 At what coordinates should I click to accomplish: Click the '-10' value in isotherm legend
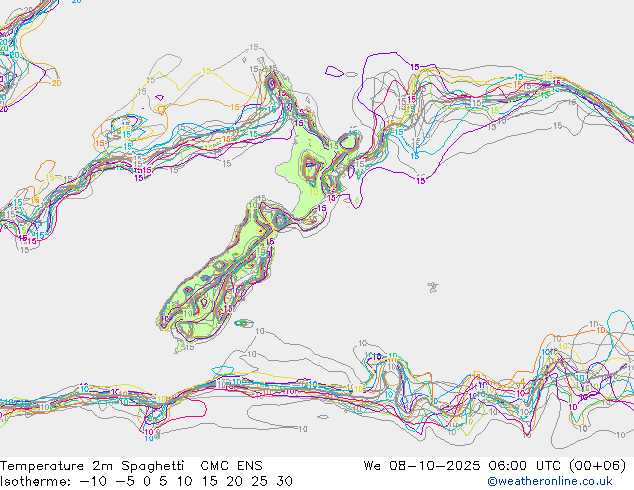(x=94, y=481)
